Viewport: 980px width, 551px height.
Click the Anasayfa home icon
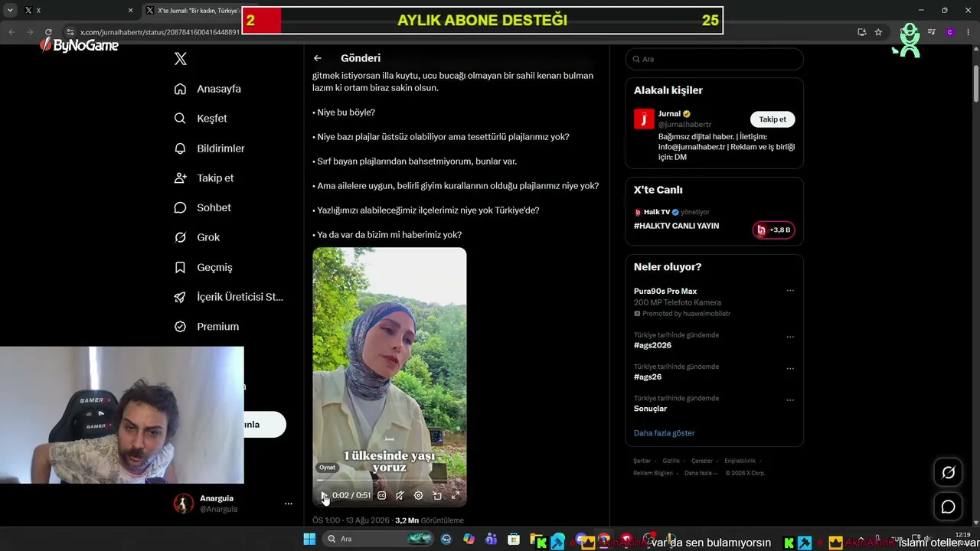(180, 89)
